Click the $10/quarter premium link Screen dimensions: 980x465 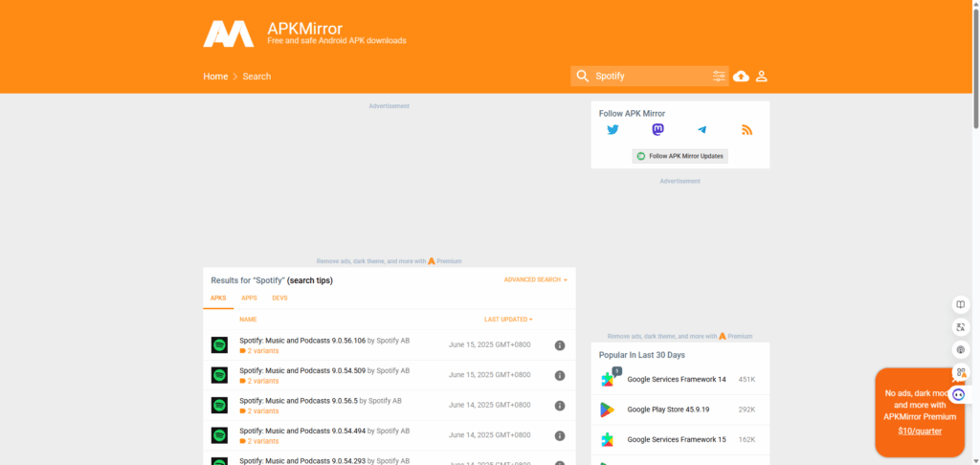pos(920,432)
